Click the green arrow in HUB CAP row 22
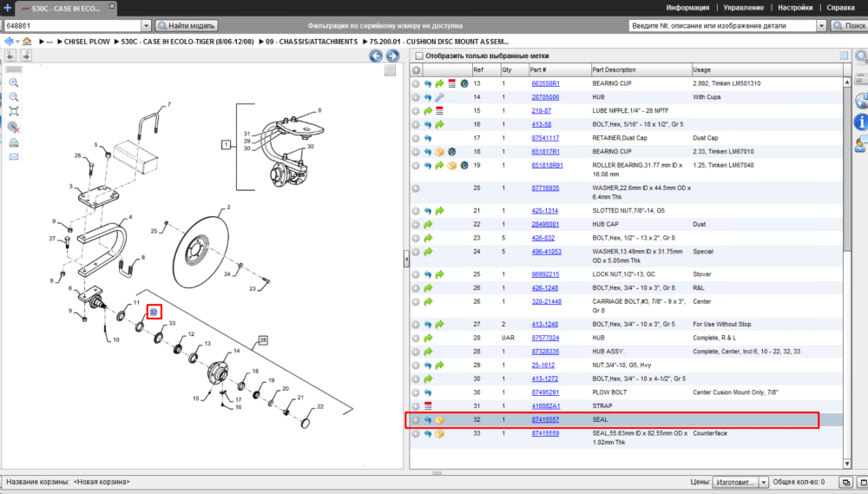868x494 pixels. (427, 224)
